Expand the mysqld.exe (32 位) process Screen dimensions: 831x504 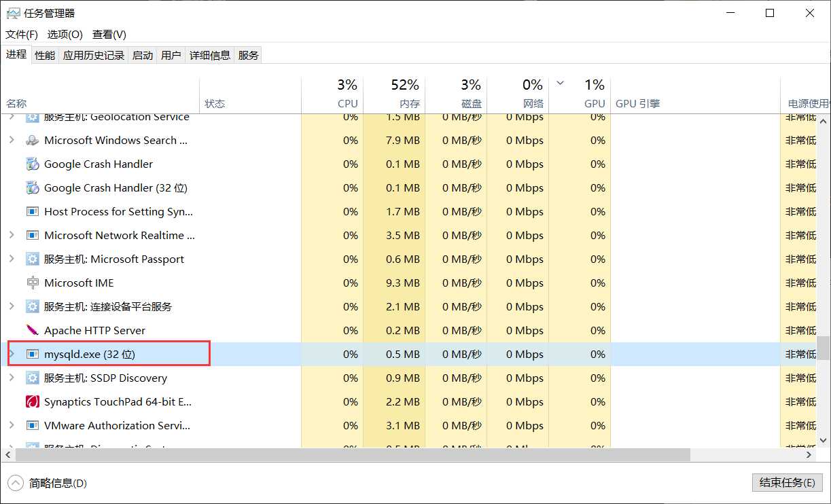[12, 354]
